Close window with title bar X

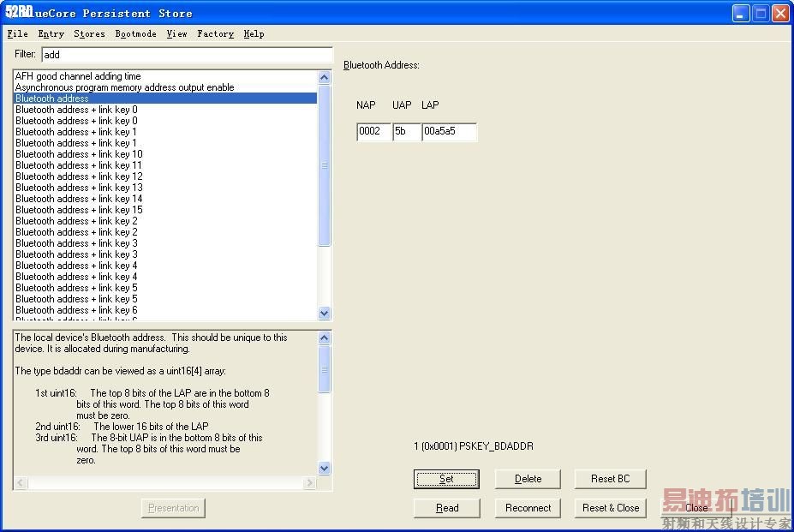(780, 14)
